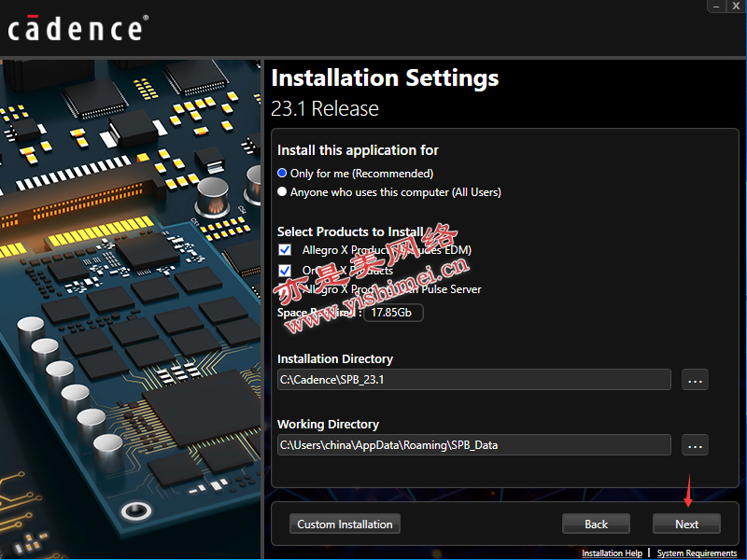The height and width of the screenshot is (560, 747).
Task: Browse for the Installation Directory folder
Action: pos(695,380)
